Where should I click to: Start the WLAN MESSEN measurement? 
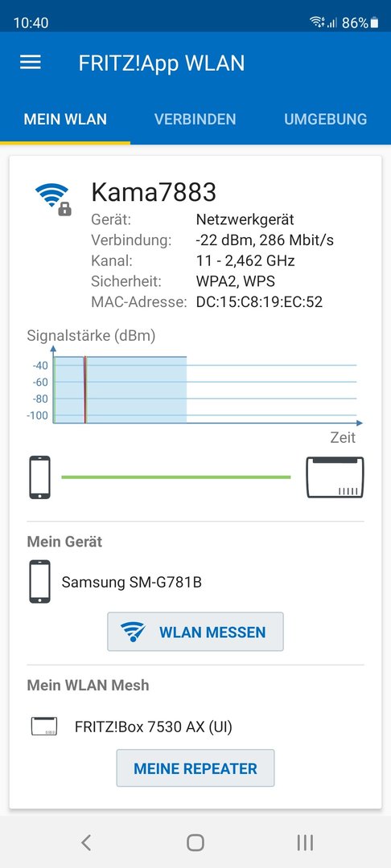(195, 632)
